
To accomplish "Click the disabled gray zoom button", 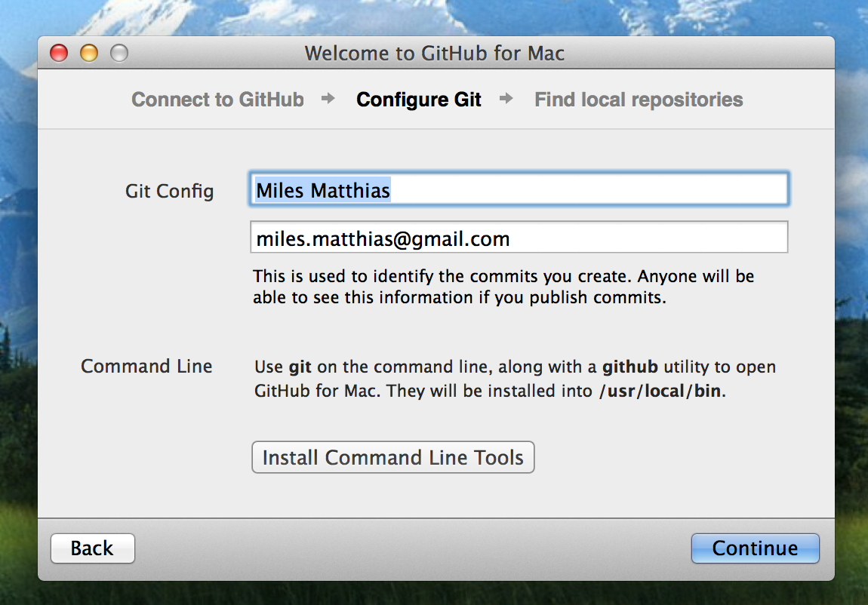I will tap(119, 53).
